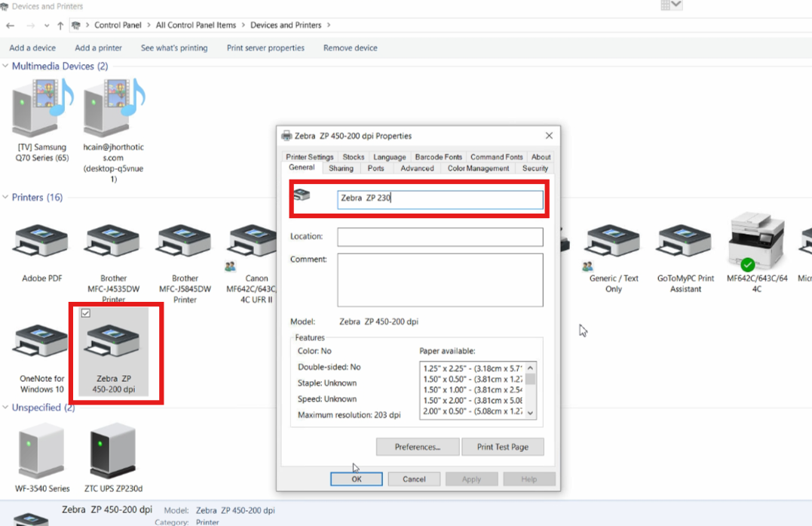Viewport: 812px width, 526px height.
Task: Select the Brother MFC-J4535DW printer icon
Action: [113, 243]
